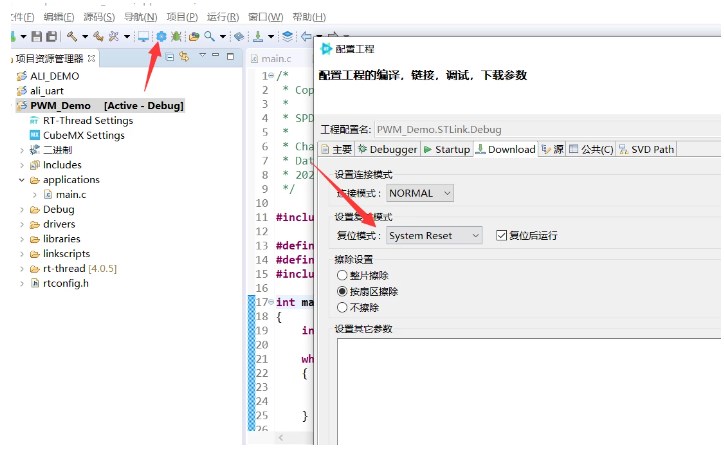
Task: Toggle the 复位后运行 checkbox
Action: click(x=501, y=235)
